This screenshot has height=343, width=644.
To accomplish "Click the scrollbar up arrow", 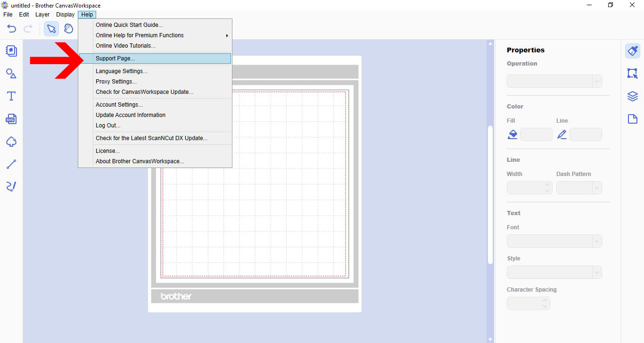I will pos(490,43).
